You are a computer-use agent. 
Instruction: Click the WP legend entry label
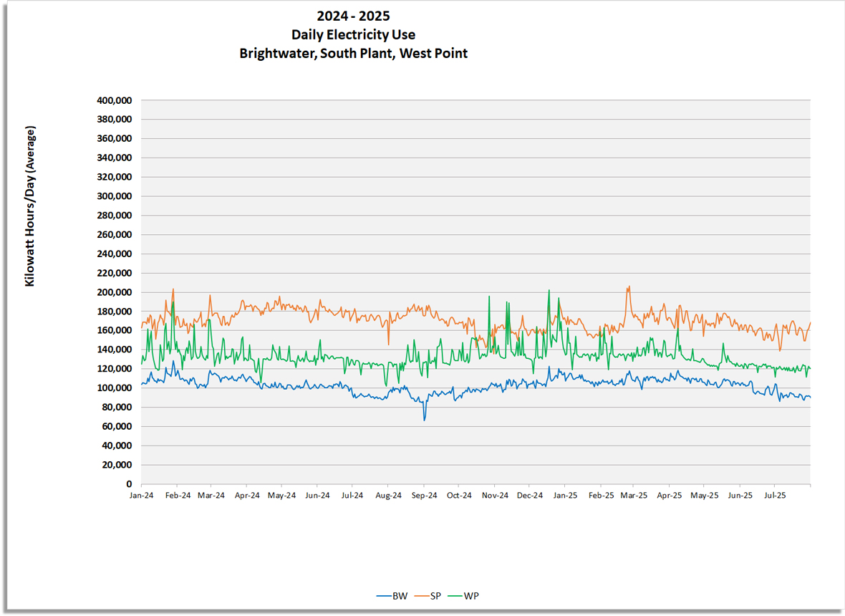click(471, 596)
